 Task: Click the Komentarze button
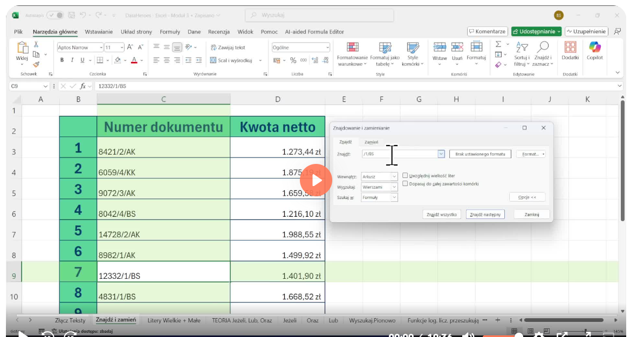[x=488, y=32]
